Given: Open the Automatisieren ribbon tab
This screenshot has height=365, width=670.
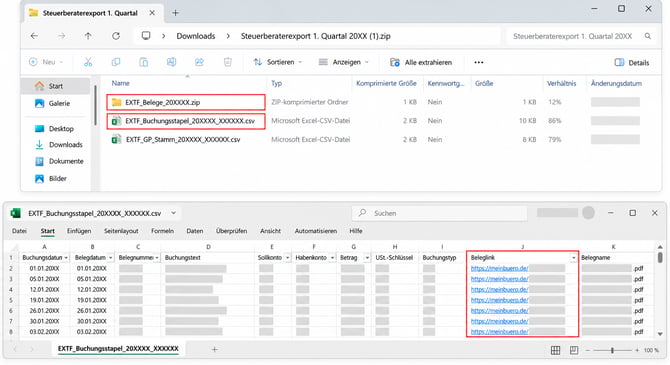Looking at the screenshot, I should coord(316,231).
